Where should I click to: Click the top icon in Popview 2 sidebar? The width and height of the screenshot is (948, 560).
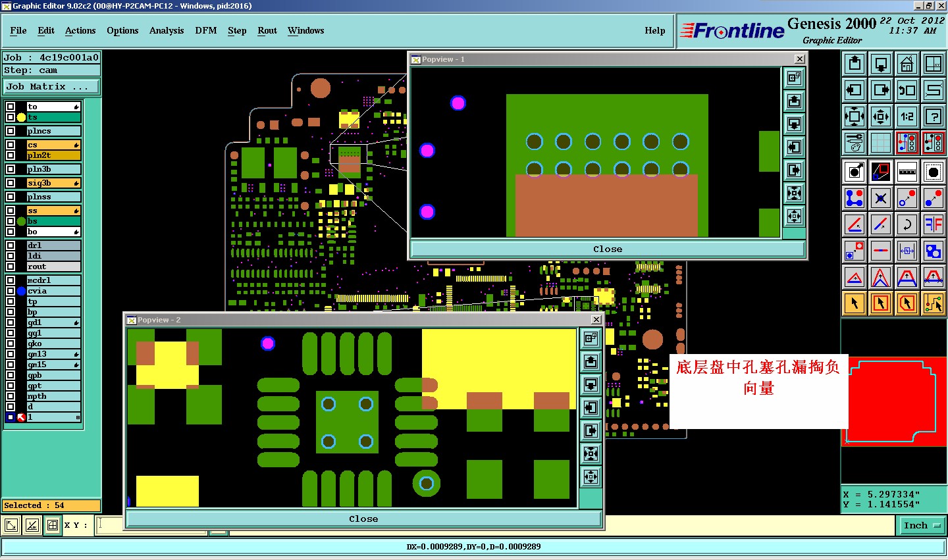point(591,338)
